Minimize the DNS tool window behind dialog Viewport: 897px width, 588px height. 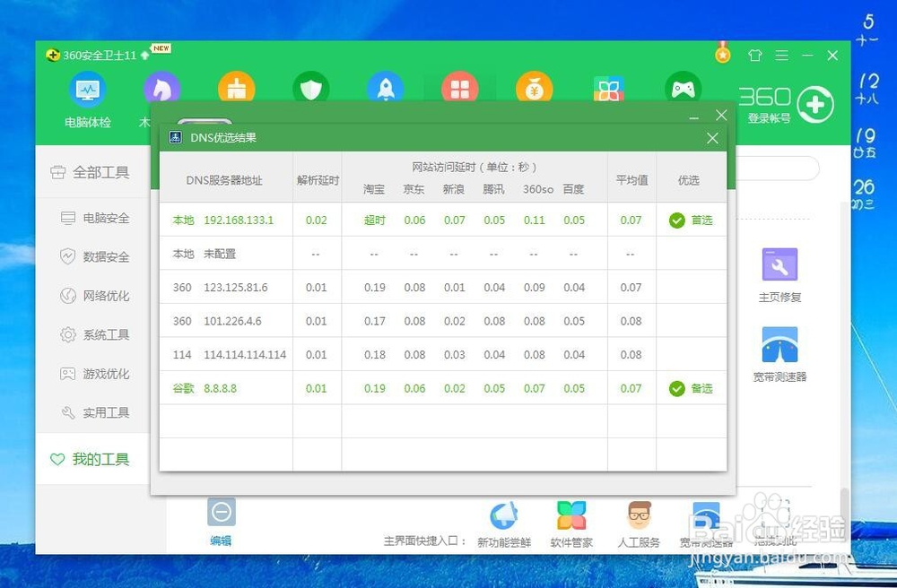tap(694, 117)
